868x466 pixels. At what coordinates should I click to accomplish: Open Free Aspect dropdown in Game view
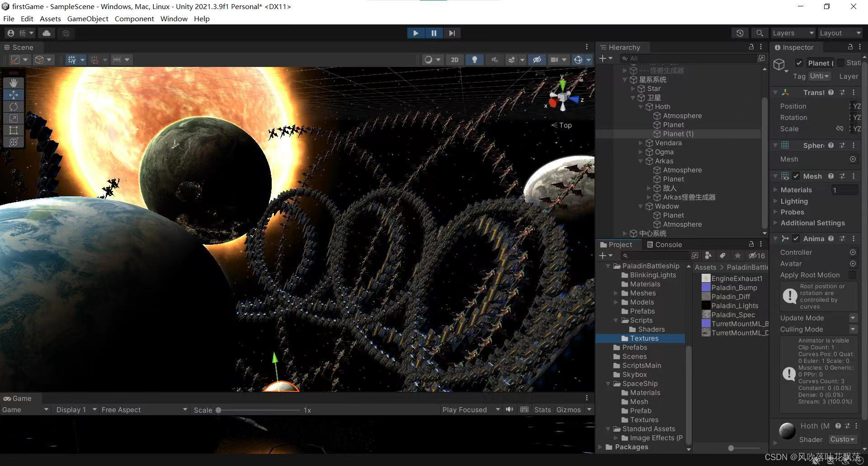[144, 409]
